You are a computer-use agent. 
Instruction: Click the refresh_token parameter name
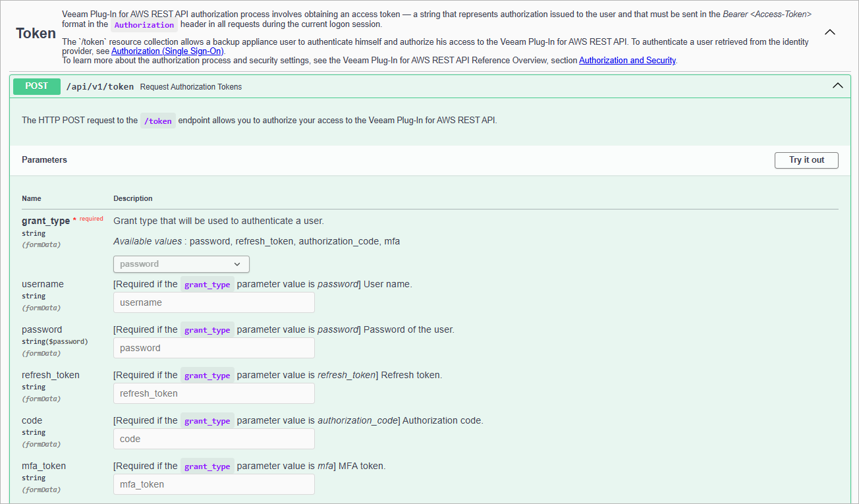coord(51,375)
